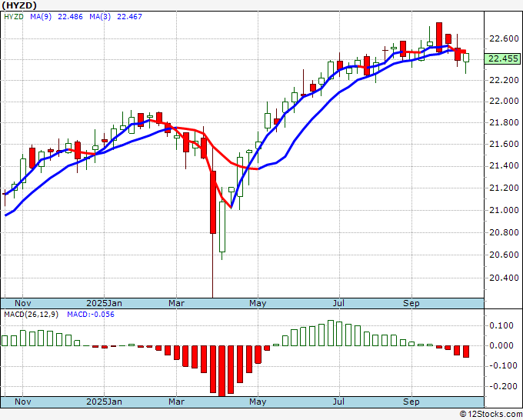Image resolution: width=523 pixels, height=420 pixels.
Task: Click the deepest red MACD histogram bar
Action: pos(222,371)
